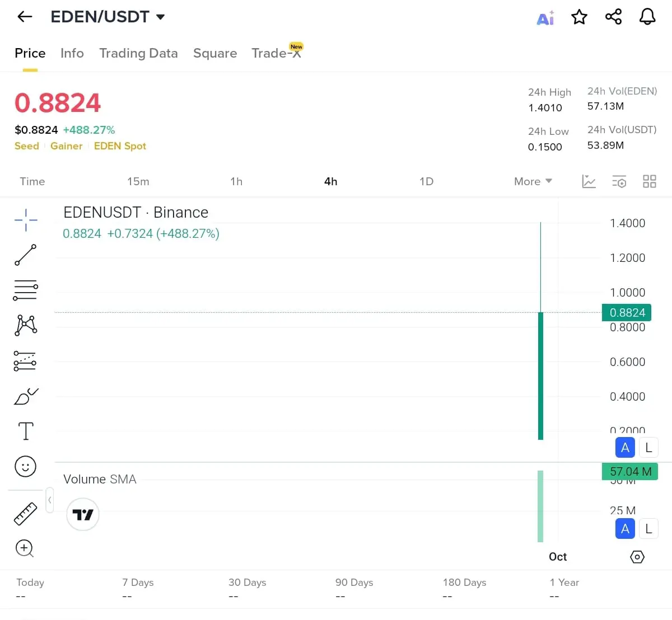Screen dimensions: 672x620
Task: Click the Gainer tag
Action: 67,146
